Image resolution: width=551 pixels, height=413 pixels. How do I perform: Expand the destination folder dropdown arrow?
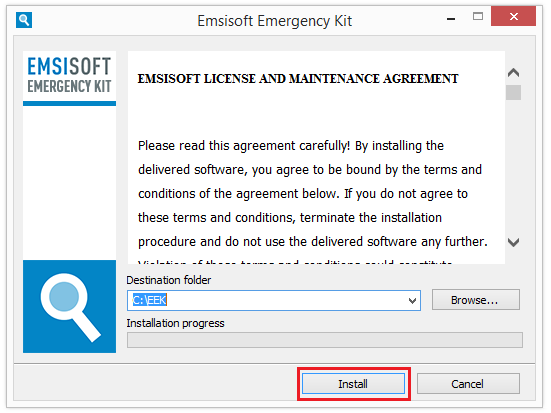click(412, 301)
